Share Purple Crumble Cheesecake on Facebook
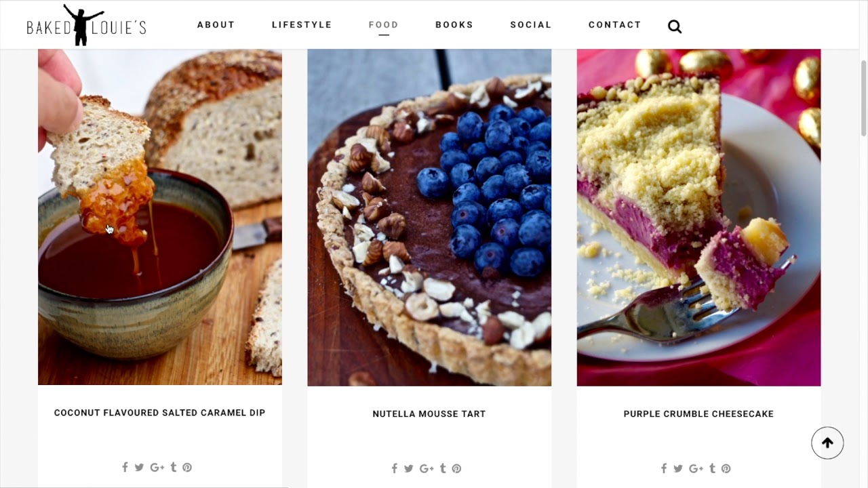868x488 pixels. [x=664, y=468]
